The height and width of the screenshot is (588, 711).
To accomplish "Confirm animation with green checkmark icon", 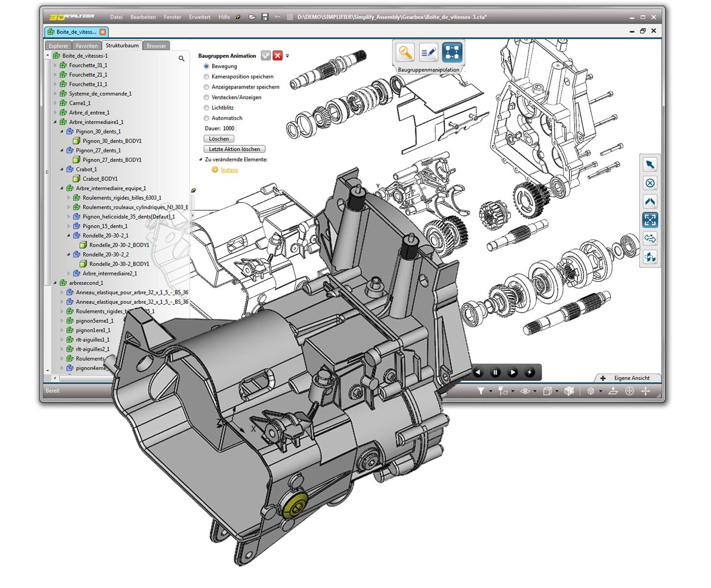I will (x=266, y=56).
